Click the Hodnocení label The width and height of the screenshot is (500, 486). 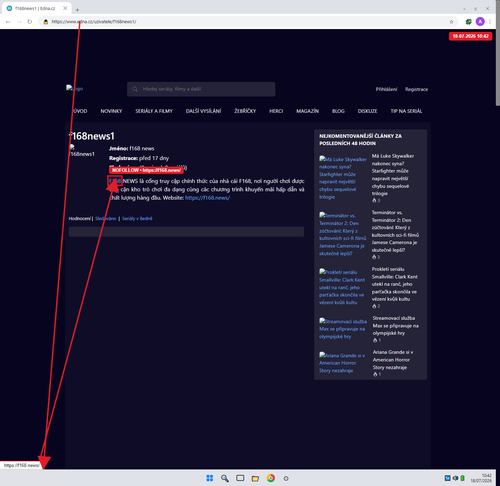click(79, 219)
